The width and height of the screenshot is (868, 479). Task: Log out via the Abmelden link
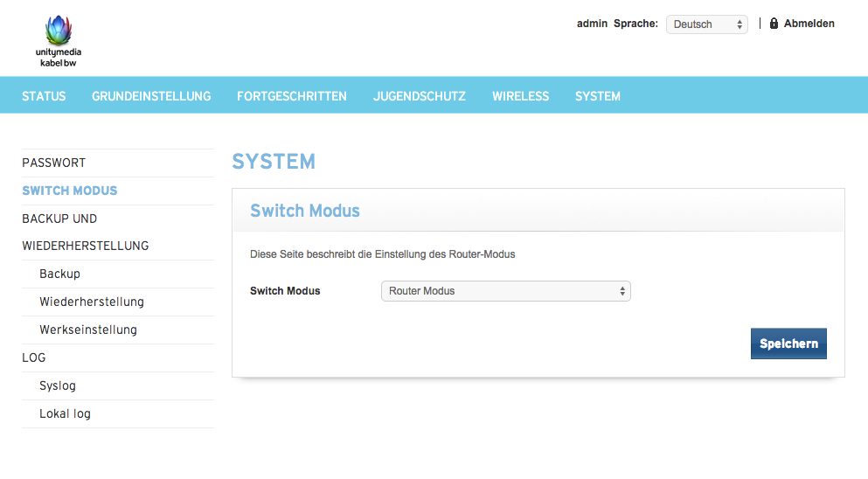tap(809, 24)
